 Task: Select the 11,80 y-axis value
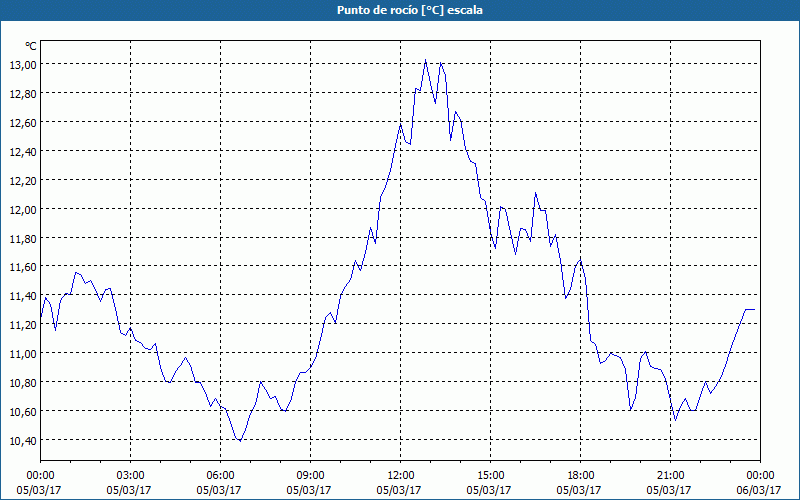pyautogui.click(x=23, y=238)
